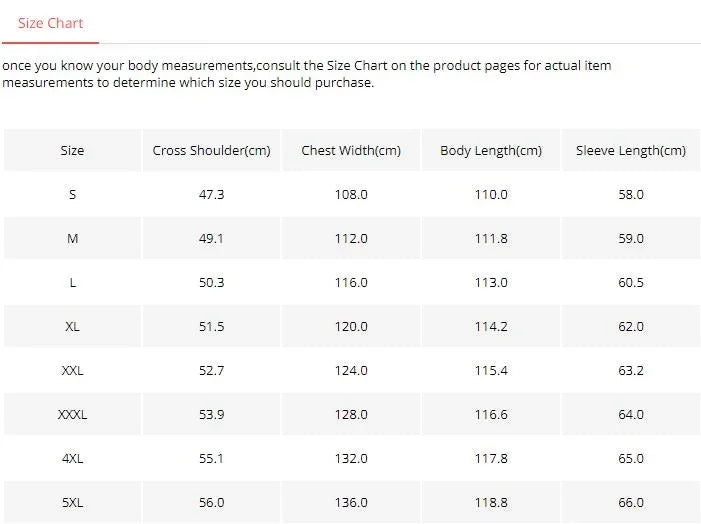Click the XL size row label

tap(72, 326)
